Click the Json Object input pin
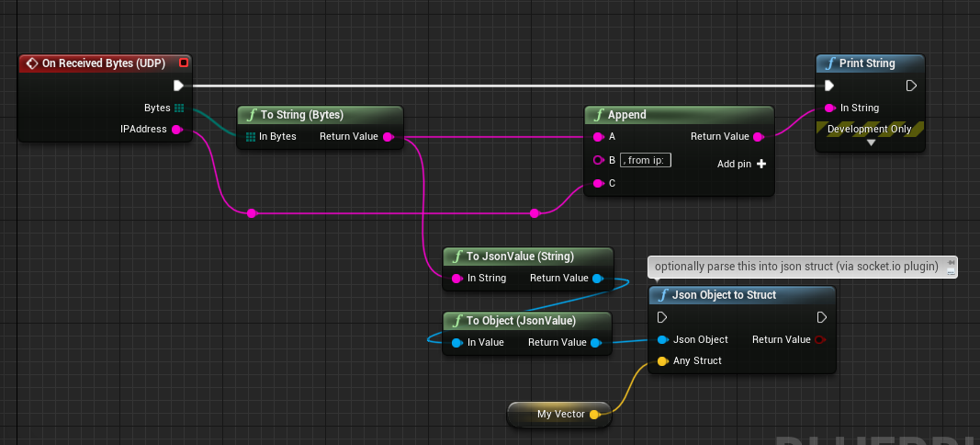This screenshot has width=980, height=445. click(662, 340)
